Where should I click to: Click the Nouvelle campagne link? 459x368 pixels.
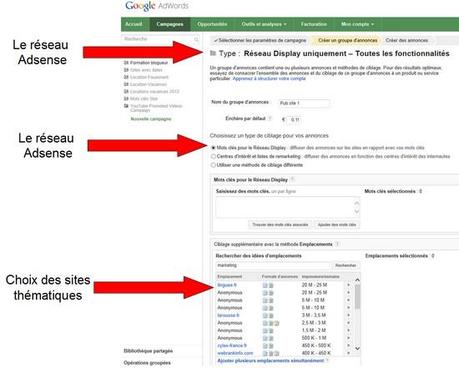(x=151, y=119)
